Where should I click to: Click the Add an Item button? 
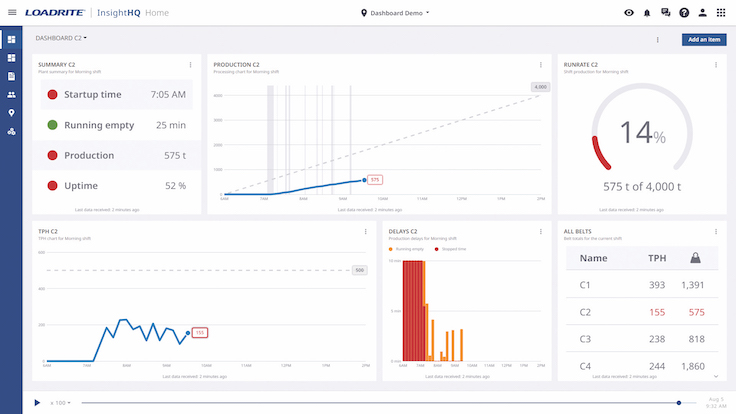tap(704, 40)
